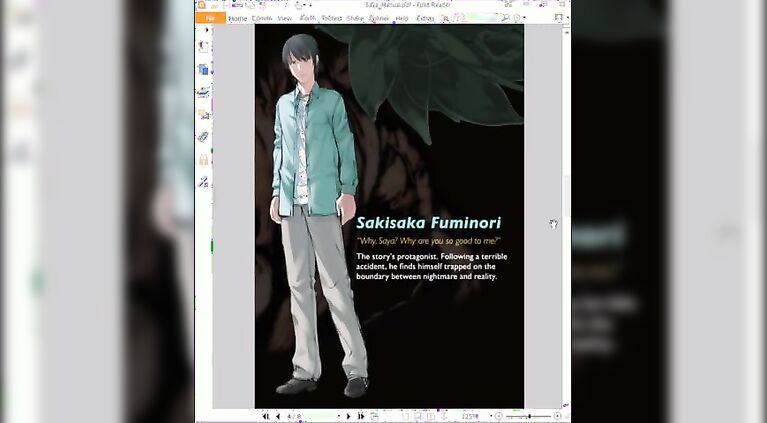767x423 pixels.
Task: Open the Attachments paperclip panel
Action: pyautogui.click(x=203, y=137)
